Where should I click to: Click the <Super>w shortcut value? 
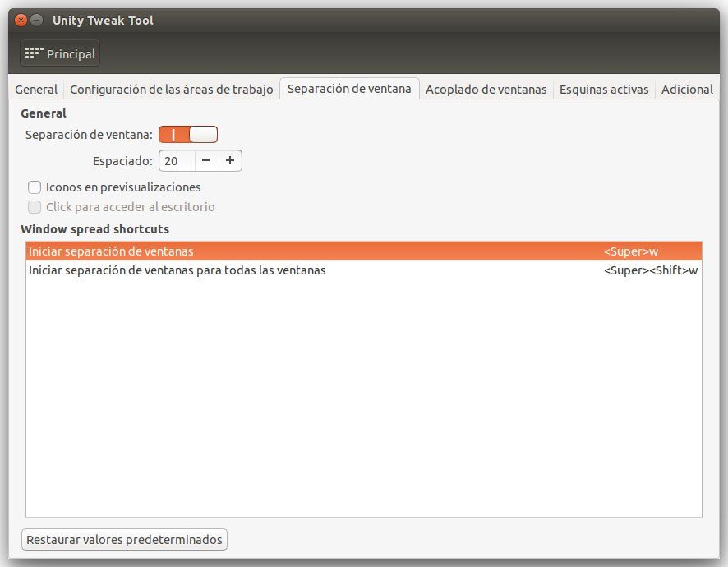pos(630,251)
